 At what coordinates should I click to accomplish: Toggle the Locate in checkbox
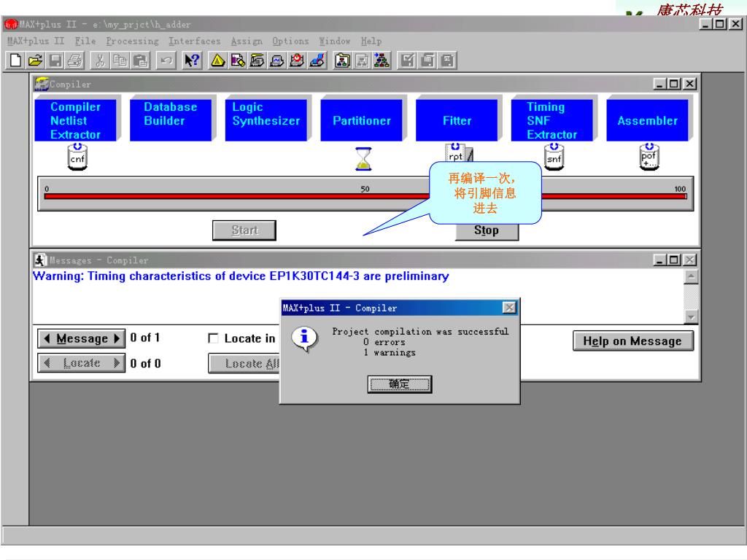point(213,338)
